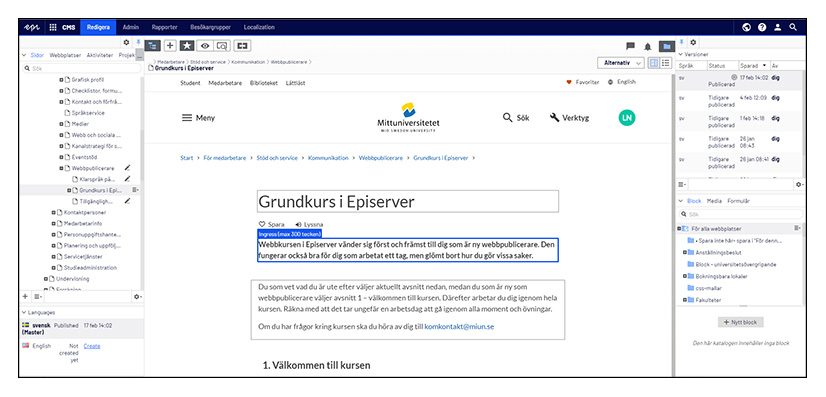This screenshot has width=826, height=397.
Task: Open global settings globe icon
Action: click(x=746, y=27)
